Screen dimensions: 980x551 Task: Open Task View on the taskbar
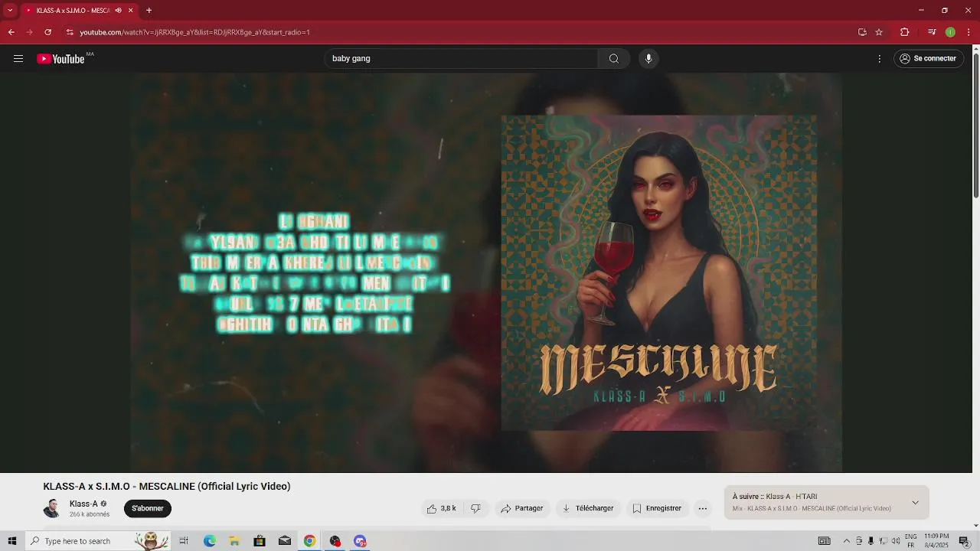[184, 541]
